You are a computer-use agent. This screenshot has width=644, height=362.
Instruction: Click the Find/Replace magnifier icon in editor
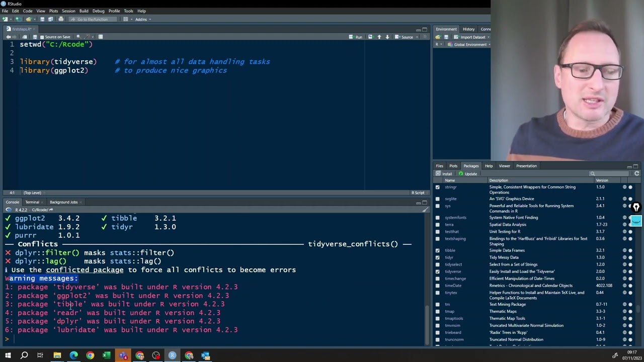(78, 37)
